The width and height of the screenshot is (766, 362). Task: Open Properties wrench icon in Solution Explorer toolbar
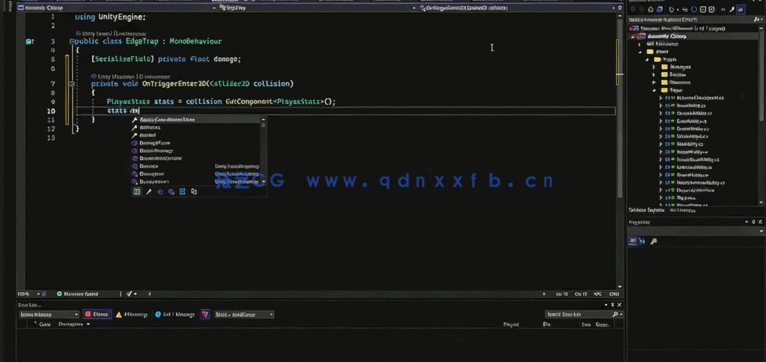coord(732,9)
